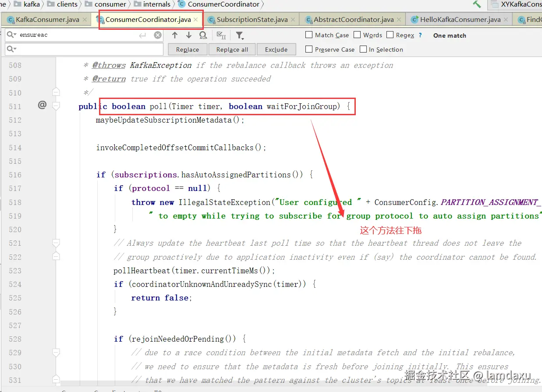Go to next search occurrence arrow
Image resolution: width=542 pixels, height=392 pixels.
click(x=189, y=35)
